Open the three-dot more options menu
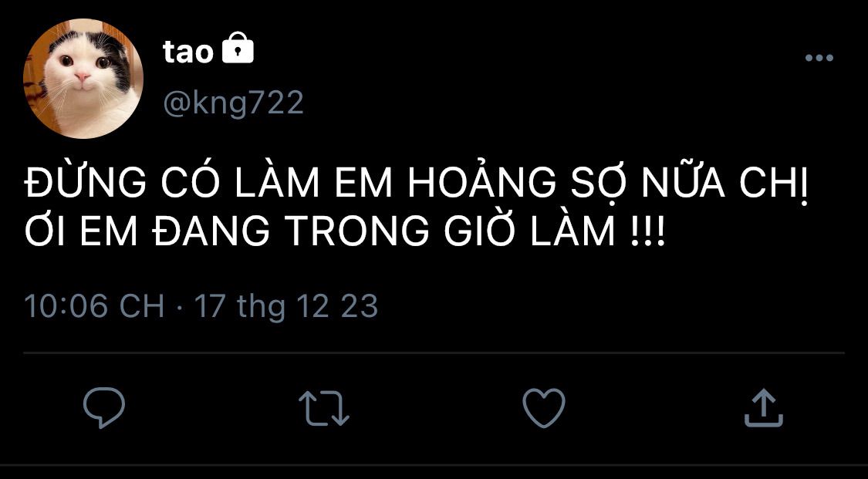868x479 pixels. [819, 58]
